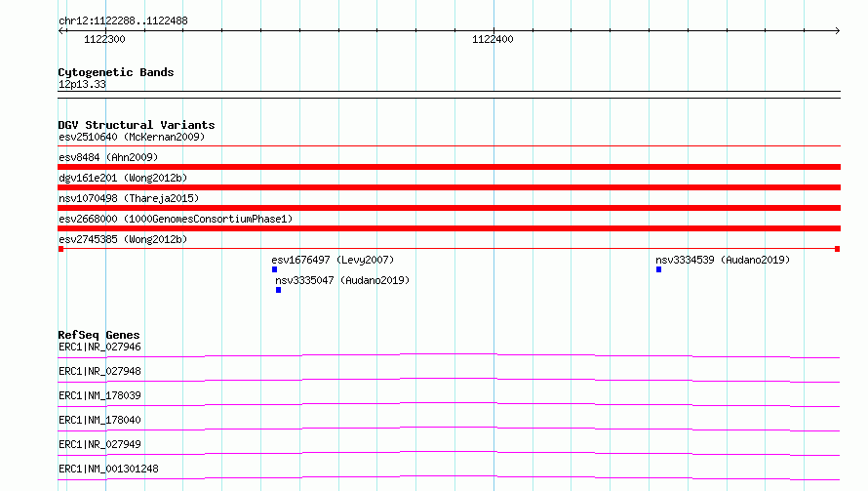This screenshot has width=868, height=491.
Task: Click the left arrow on the coordinate ruler
Action: click(x=61, y=31)
